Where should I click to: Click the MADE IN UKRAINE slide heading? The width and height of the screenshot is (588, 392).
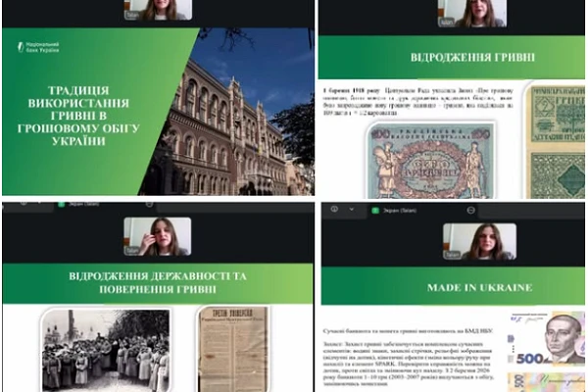452,287
